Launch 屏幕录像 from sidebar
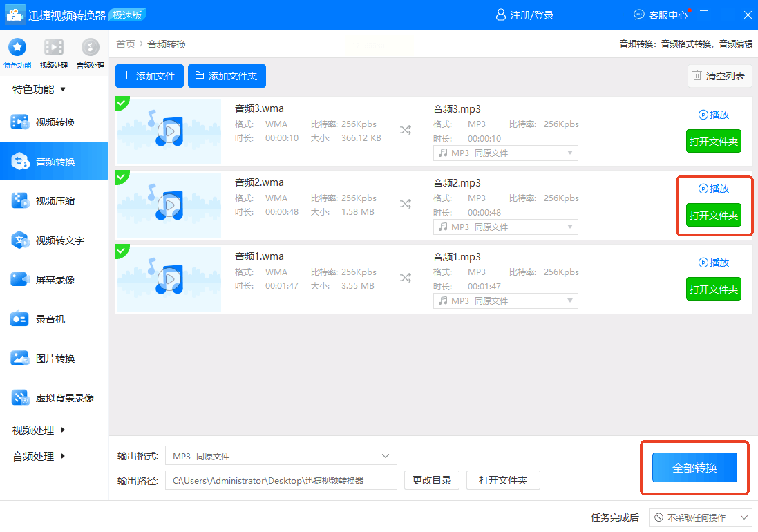758x532 pixels. pos(54,280)
